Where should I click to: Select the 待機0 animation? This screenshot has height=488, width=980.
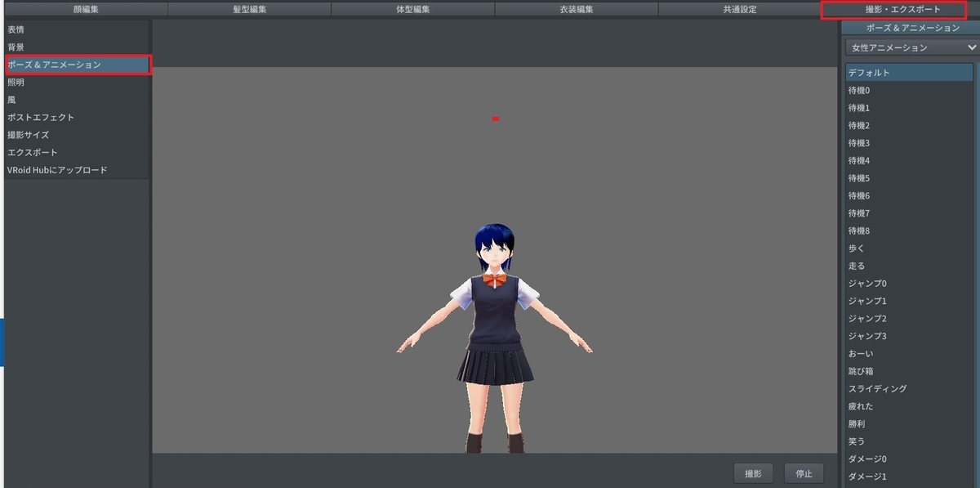[911, 91]
